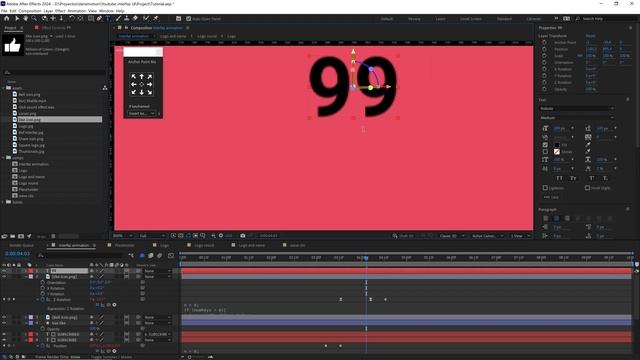Select the Horizontal Type tool
The image size is (640, 360).
pyautogui.click(x=108, y=18)
